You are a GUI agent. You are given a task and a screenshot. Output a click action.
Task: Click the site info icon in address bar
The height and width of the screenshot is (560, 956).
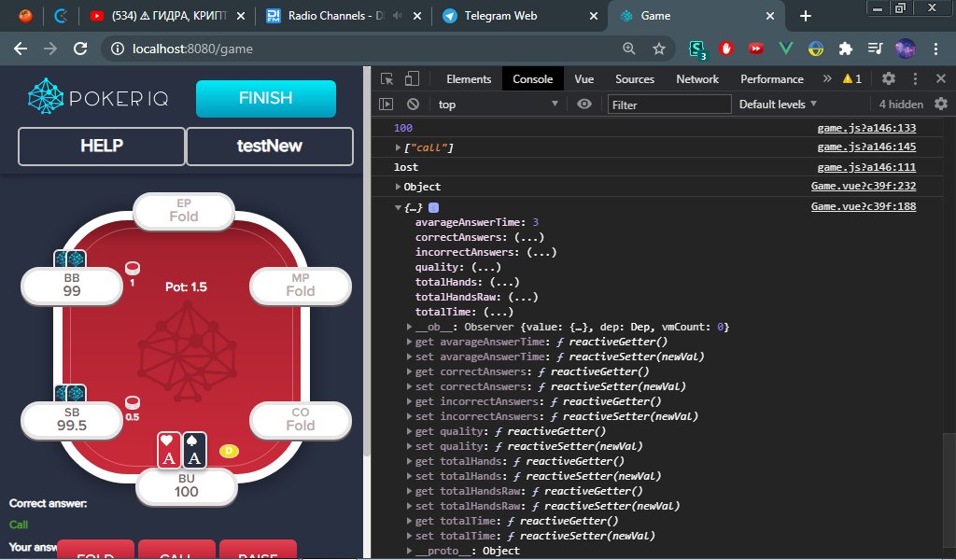(118, 49)
